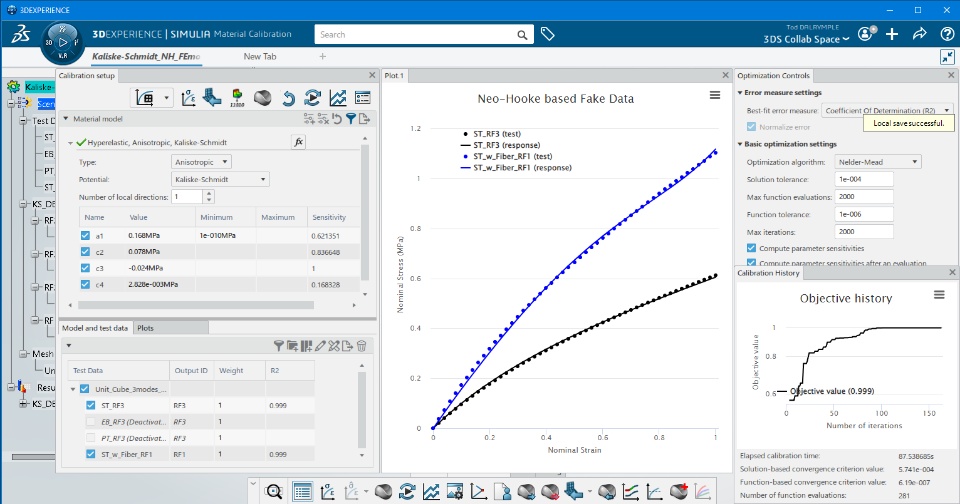Collapse the Unit_Cube_3modes tree row
Screen dimensions: 960x504
(73, 389)
